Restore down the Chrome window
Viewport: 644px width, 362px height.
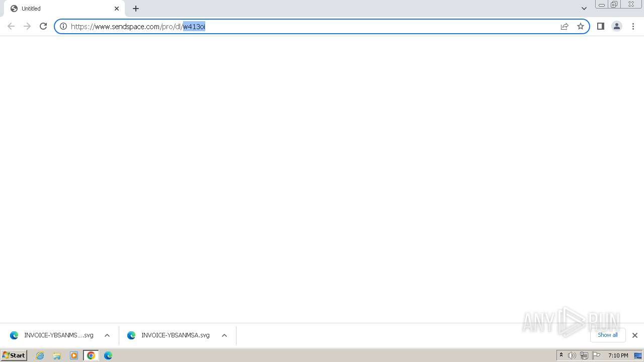pyautogui.click(x=614, y=5)
